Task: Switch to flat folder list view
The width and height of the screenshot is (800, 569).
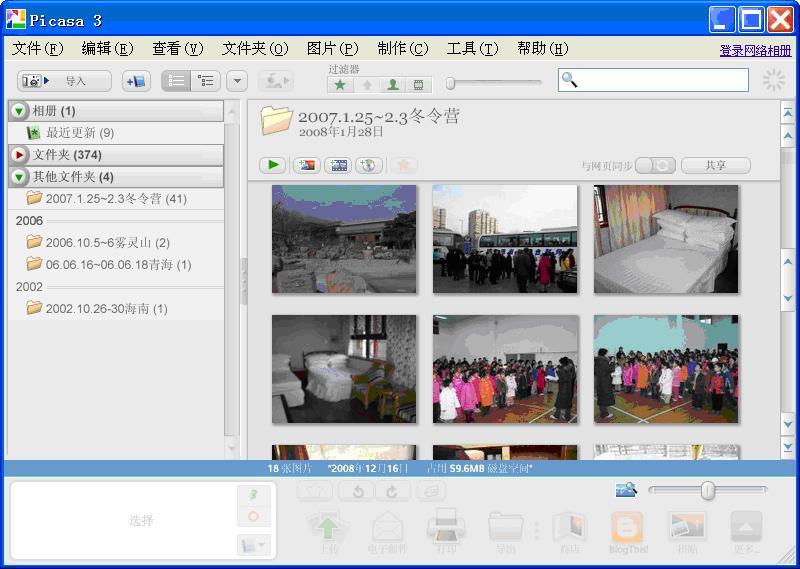Action: point(176,81)
